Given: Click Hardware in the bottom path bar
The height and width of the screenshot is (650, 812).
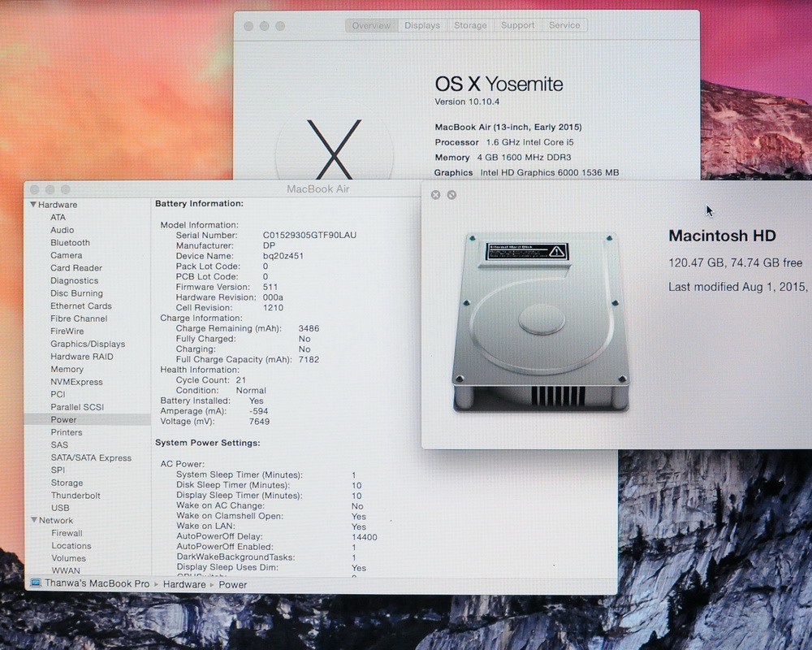Looking at the screenshot, I should point(184,585).
